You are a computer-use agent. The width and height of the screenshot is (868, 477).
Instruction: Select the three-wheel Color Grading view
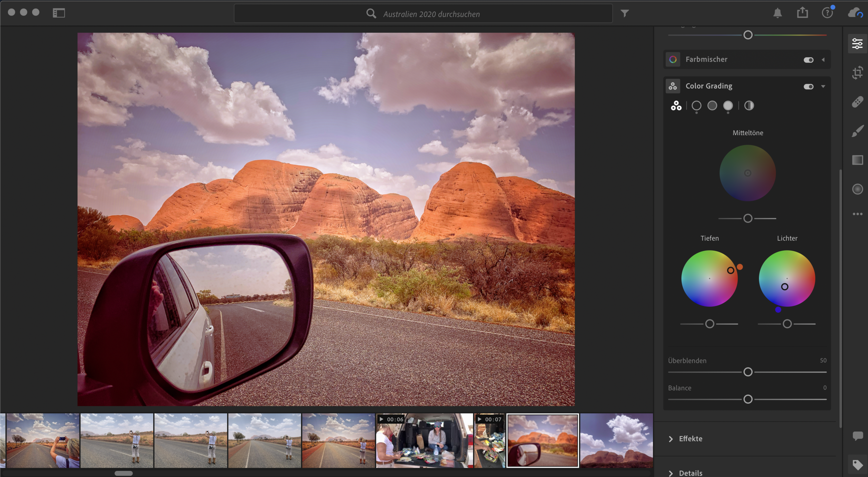tap(676, 106)
